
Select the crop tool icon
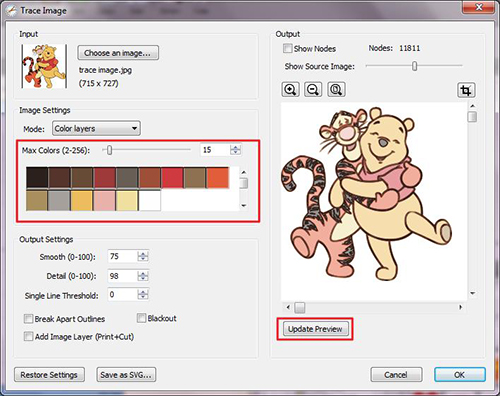466,90
